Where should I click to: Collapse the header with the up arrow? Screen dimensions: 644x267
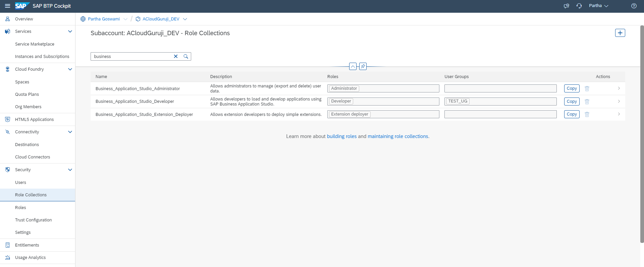click(x=353, y=66)
